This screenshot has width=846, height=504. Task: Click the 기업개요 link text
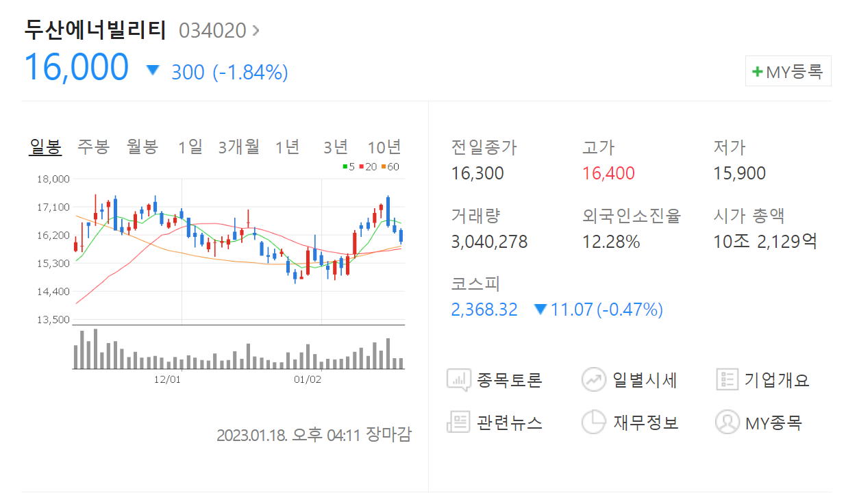click(x=777, y=380)
